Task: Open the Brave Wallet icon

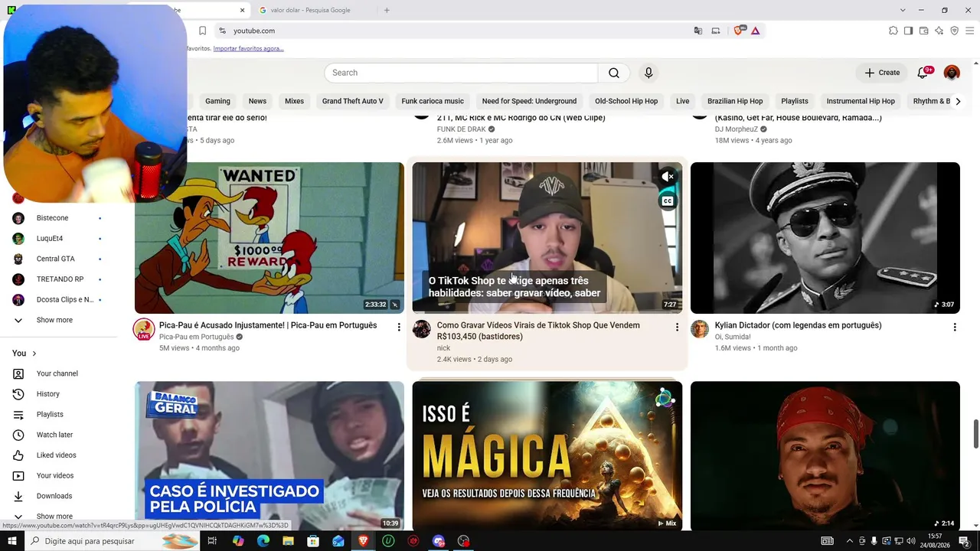Action: [923, 31]
